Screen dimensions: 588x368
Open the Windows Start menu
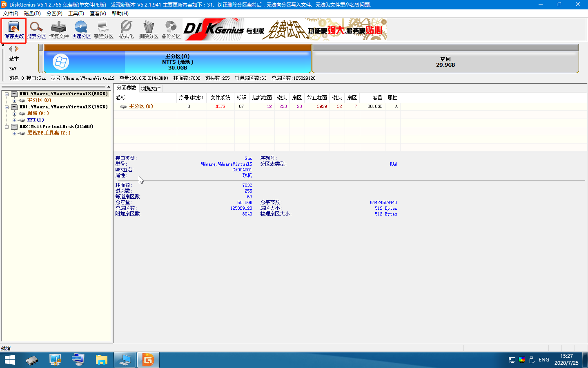tap(9, 360)
